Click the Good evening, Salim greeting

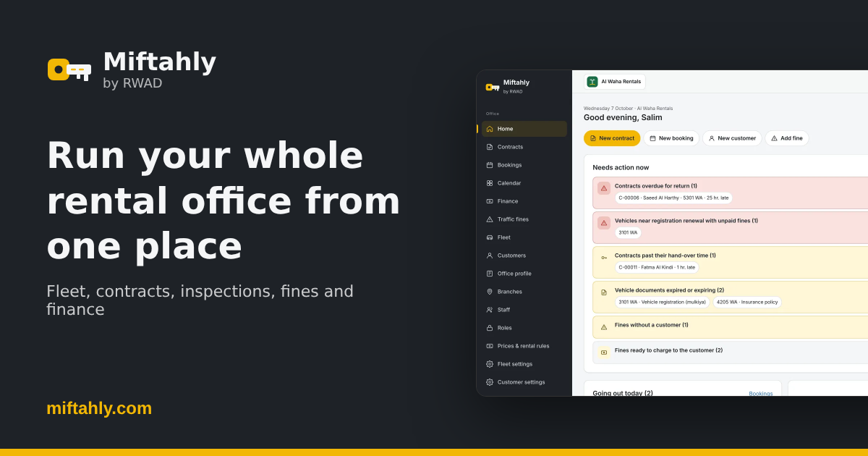623,117
